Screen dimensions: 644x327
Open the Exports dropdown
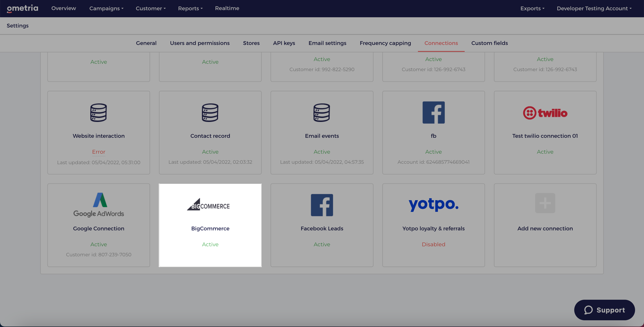[x=532, y=8]
